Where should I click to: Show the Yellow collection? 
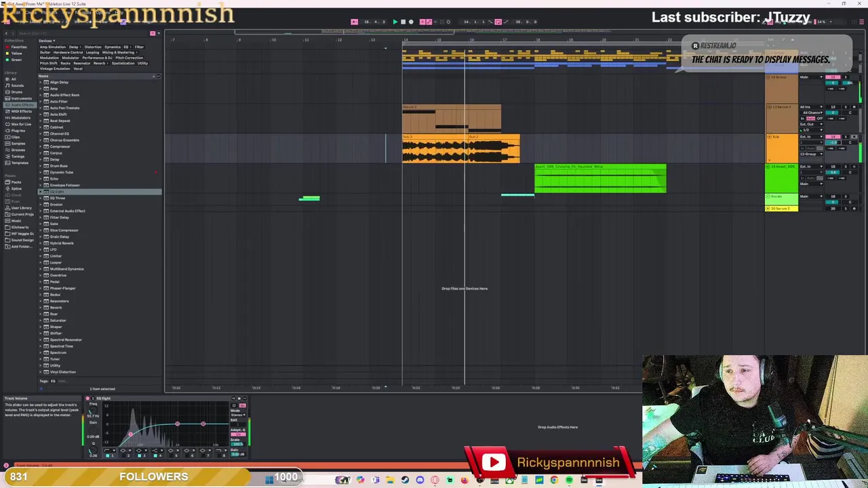[15, 54]
